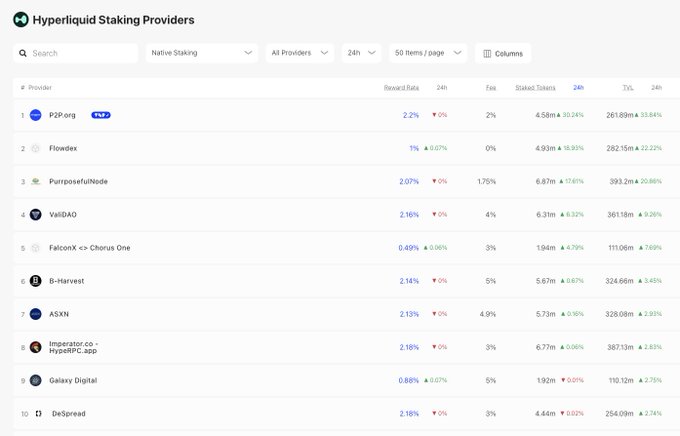
Task: Open the 24h time range dropdown
Action: pyautogui.click(x=361, y=53)
